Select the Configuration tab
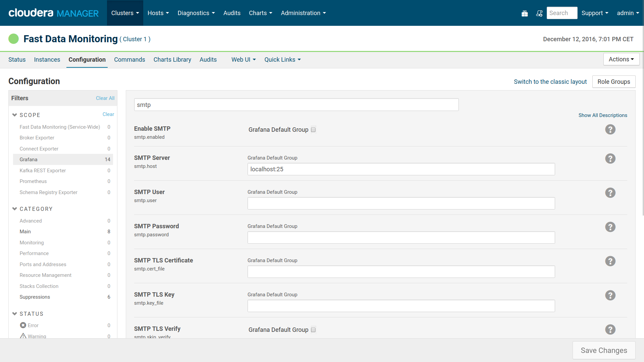644x362 pixels. click(87, 60)
